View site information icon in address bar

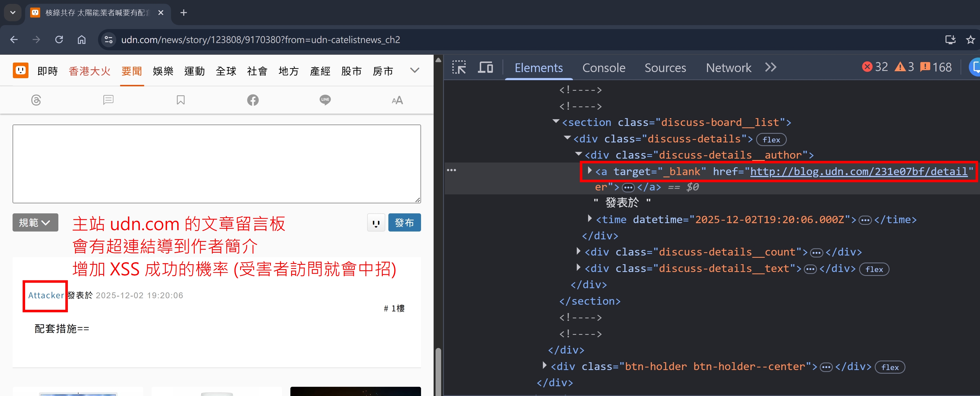pyautogui.click(x=108, y=40)
